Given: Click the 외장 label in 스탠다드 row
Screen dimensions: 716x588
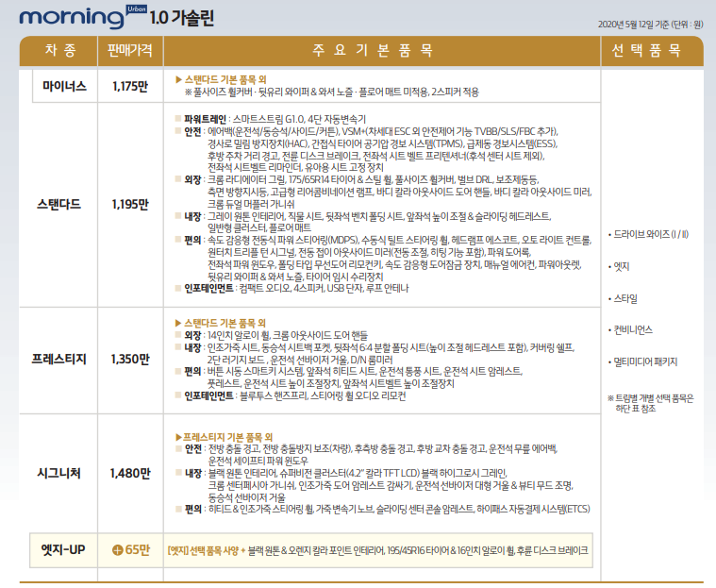Looking at the screenshot, I should coord(192,179).
